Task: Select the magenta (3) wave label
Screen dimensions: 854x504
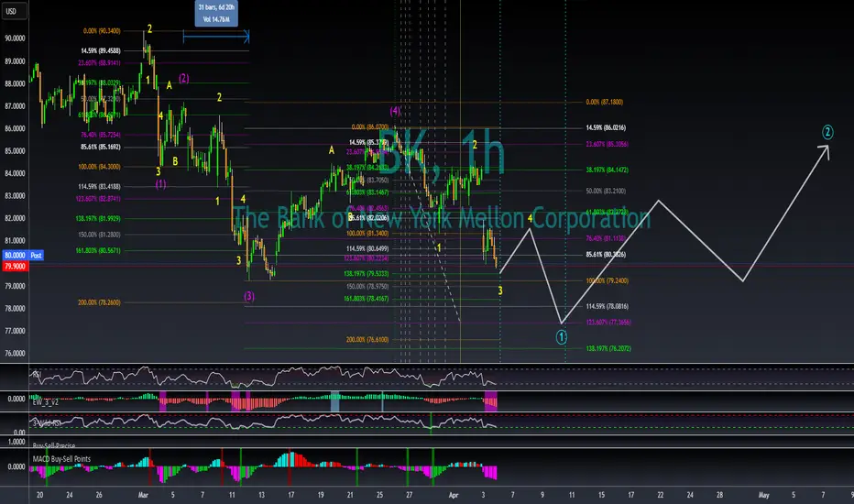Action: click(249, 296)
